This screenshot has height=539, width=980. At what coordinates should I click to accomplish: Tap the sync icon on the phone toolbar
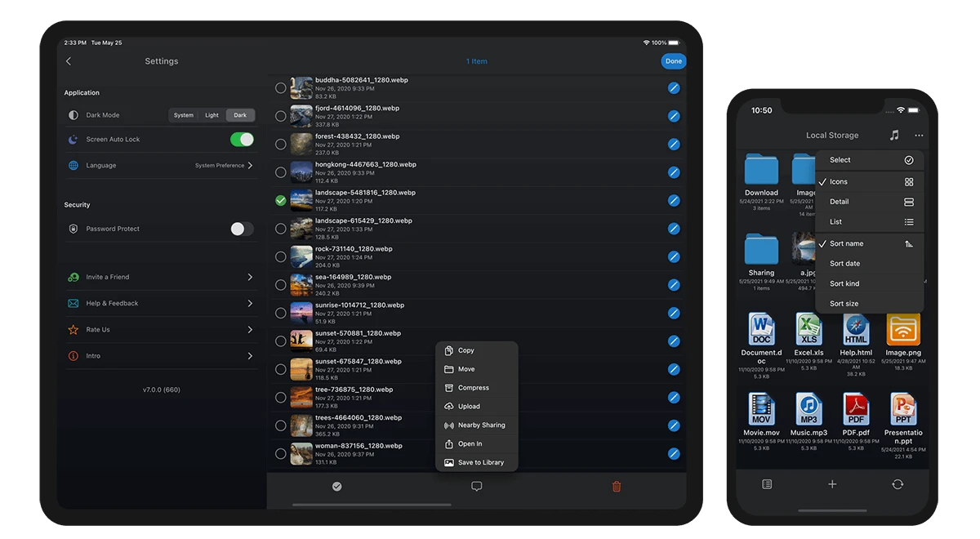click(x=897, y=483)
